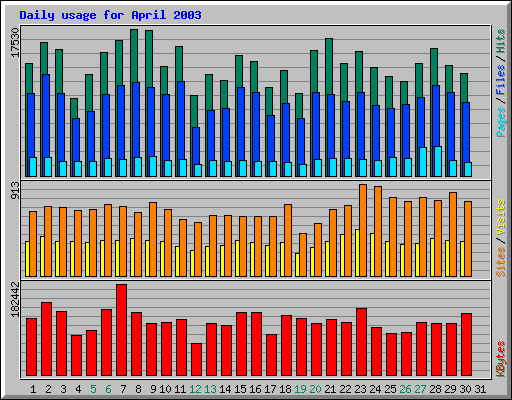This screenshot has height=400, width=512.
Task: Click day label 10 on the x-axis
Action: coord(165,389)
